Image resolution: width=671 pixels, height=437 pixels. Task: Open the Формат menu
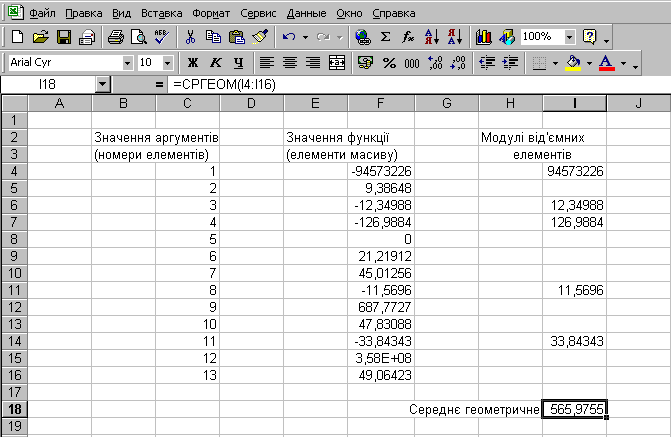211,13
